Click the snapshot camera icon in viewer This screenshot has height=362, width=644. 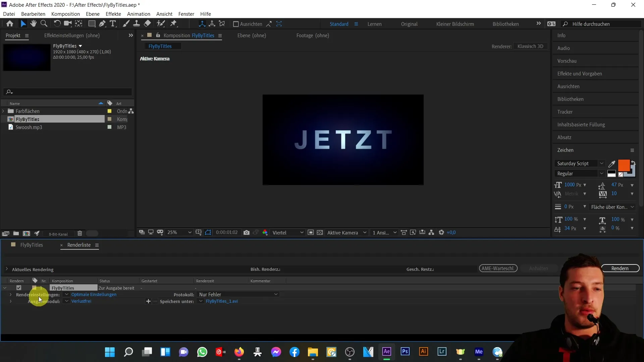247,233
